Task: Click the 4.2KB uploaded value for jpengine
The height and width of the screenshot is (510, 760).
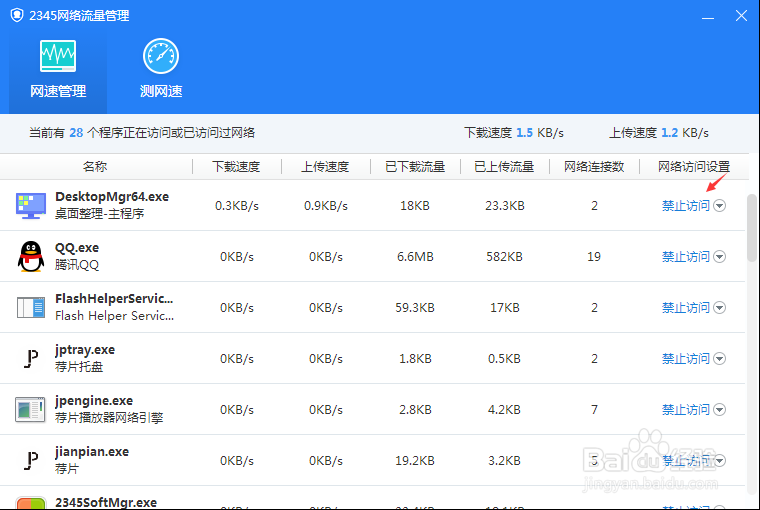Action: [504, 410]
